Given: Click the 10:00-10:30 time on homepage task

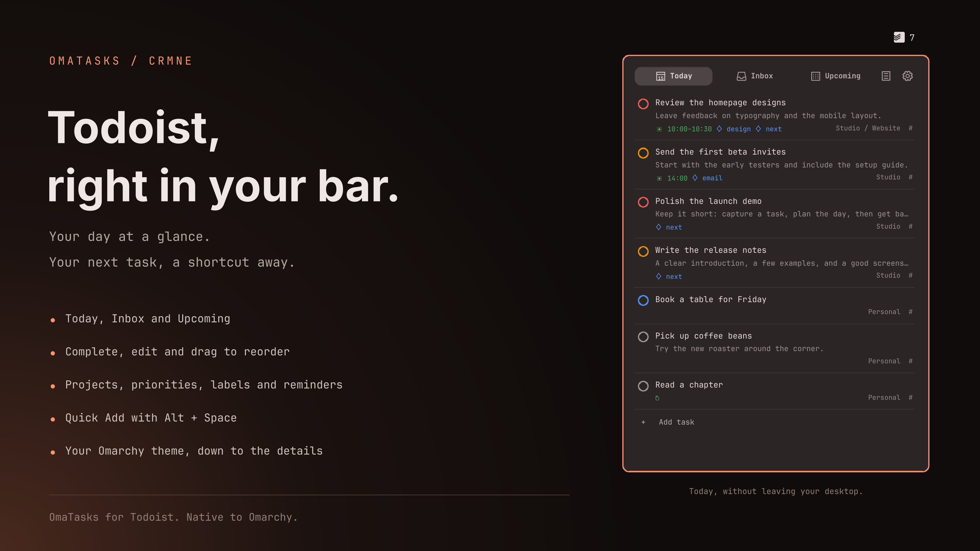Looking at the screenshot, I should click(689, 129).
